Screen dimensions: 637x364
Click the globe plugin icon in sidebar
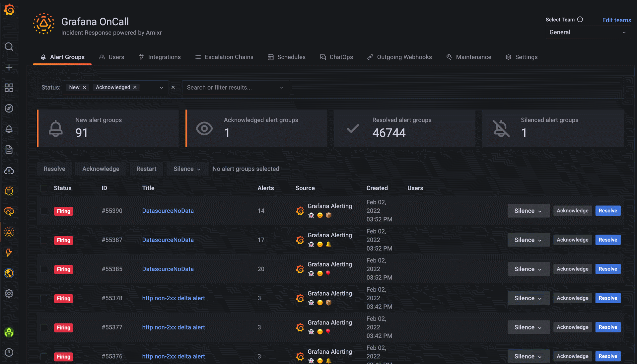pos(9,273)
